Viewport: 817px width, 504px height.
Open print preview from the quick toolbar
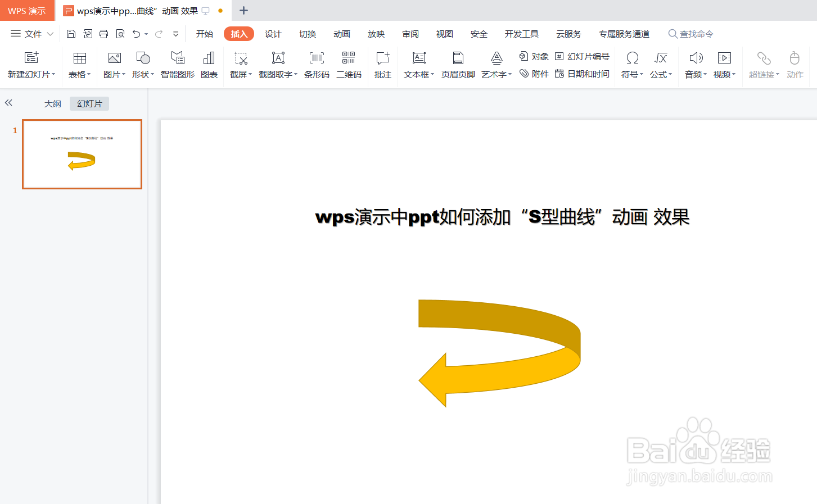(120, 34)
